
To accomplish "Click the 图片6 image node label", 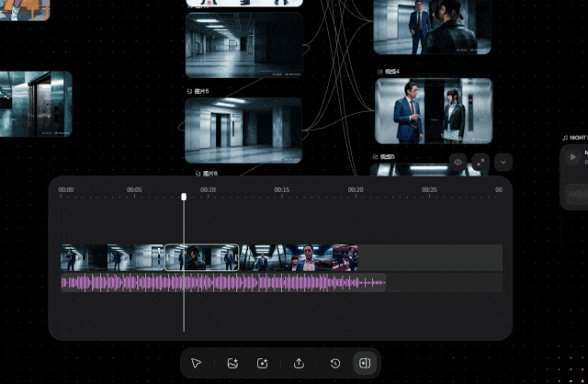I will (210, 174).
